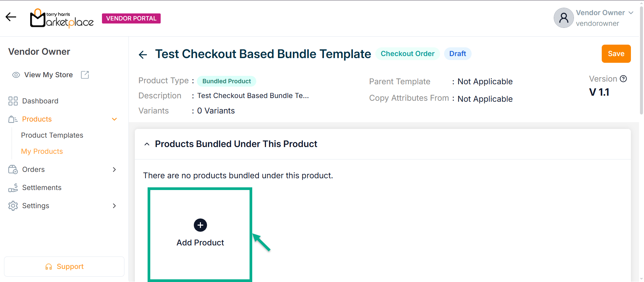Click the top-left browser back arrow
Viewport: 644px width, 282px height.
pyautogui.click(x=11, y=17)
